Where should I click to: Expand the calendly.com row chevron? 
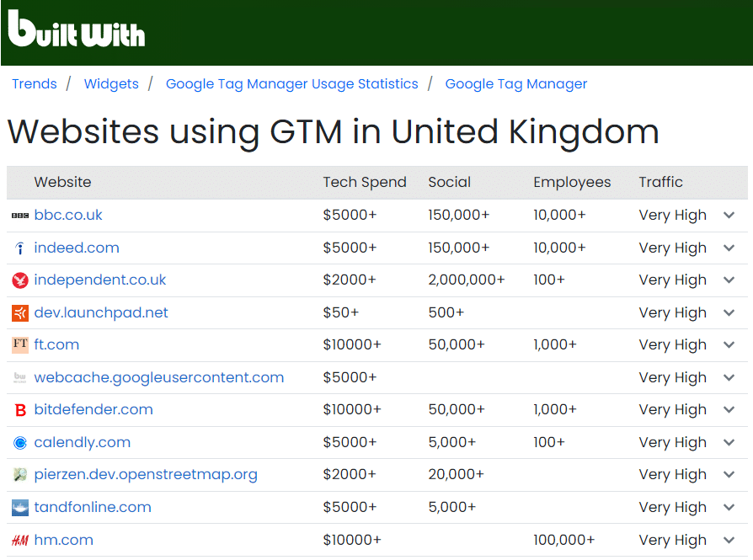point(729,442)
